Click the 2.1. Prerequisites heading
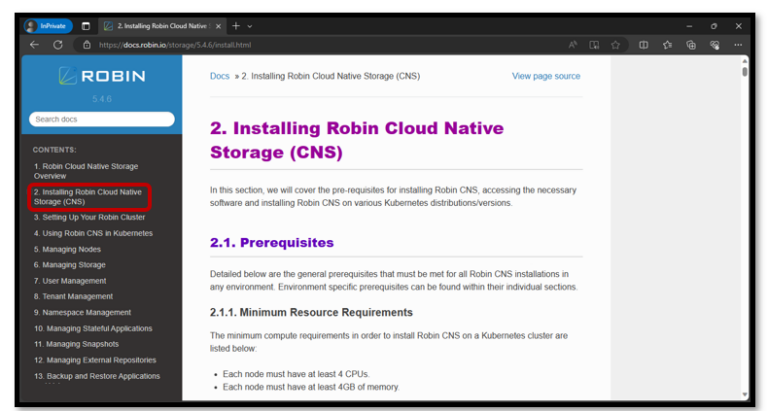768x411 pixels. click(272, 242)
